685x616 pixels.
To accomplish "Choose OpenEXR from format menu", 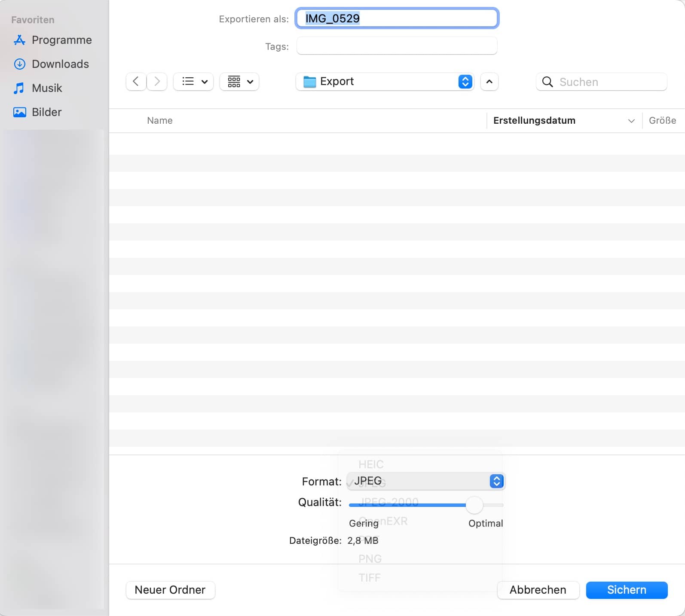I will [383, 521].
